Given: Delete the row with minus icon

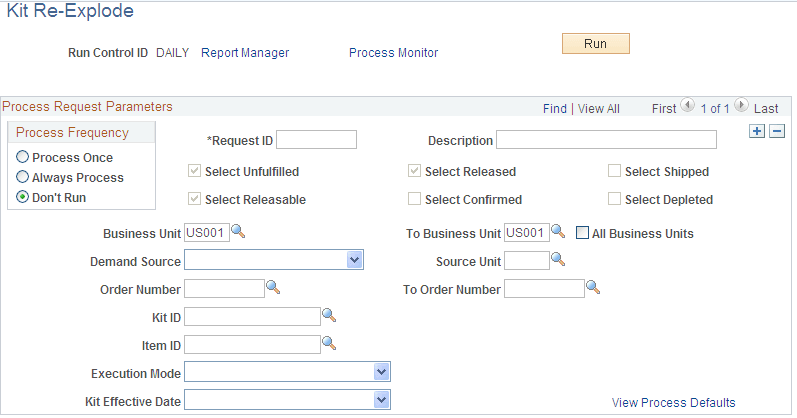Looking at the screenshot, I should point(777,131).
